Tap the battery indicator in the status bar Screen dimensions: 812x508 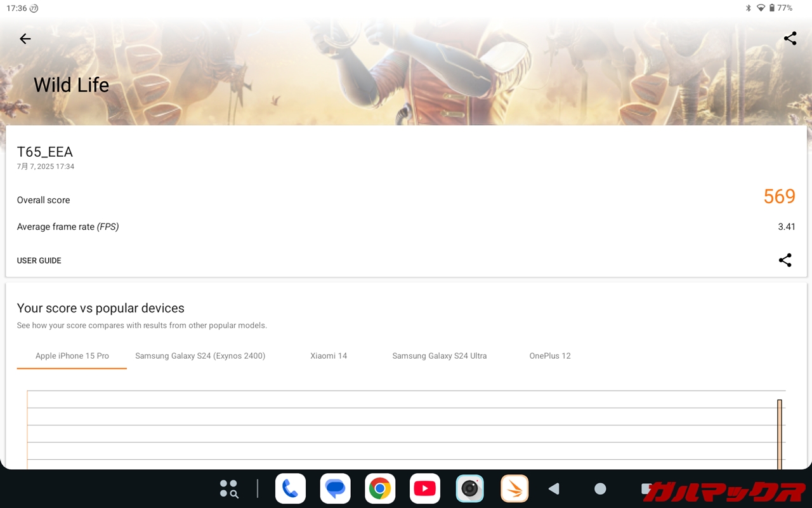772,8
